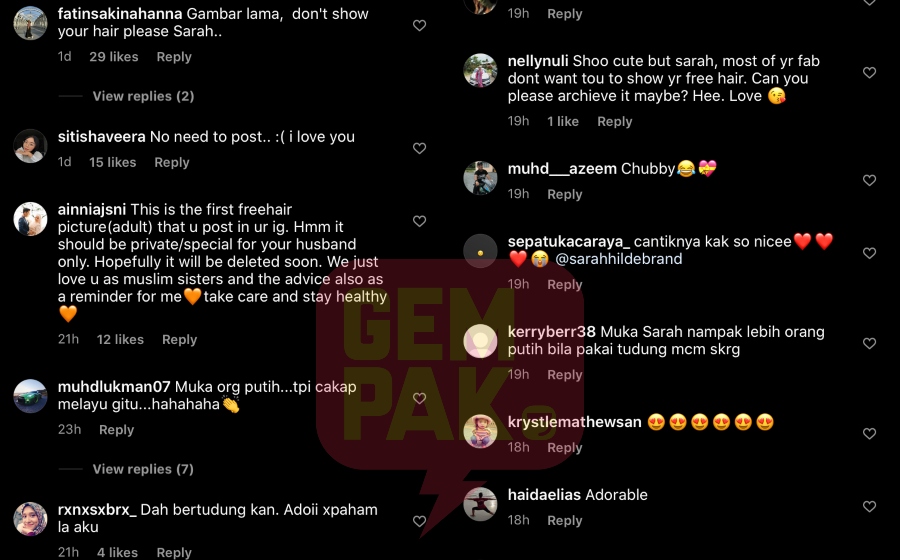
Task: Like fatinsakinahanna's comment with the heart icon
Action: tap(420, 25)
